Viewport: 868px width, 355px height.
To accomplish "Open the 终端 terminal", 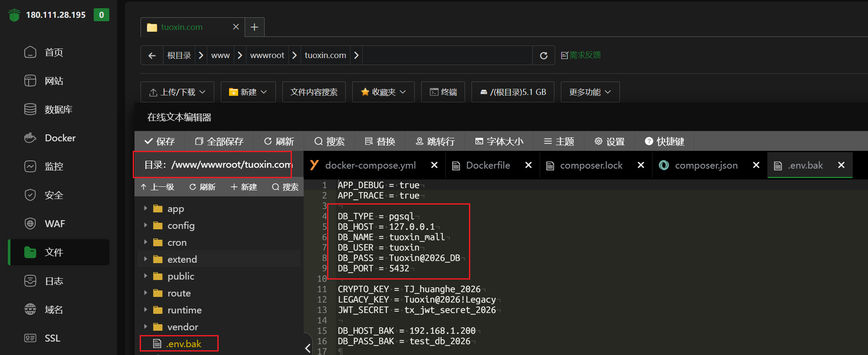I will pyautogui.click(x=443, y=92).
